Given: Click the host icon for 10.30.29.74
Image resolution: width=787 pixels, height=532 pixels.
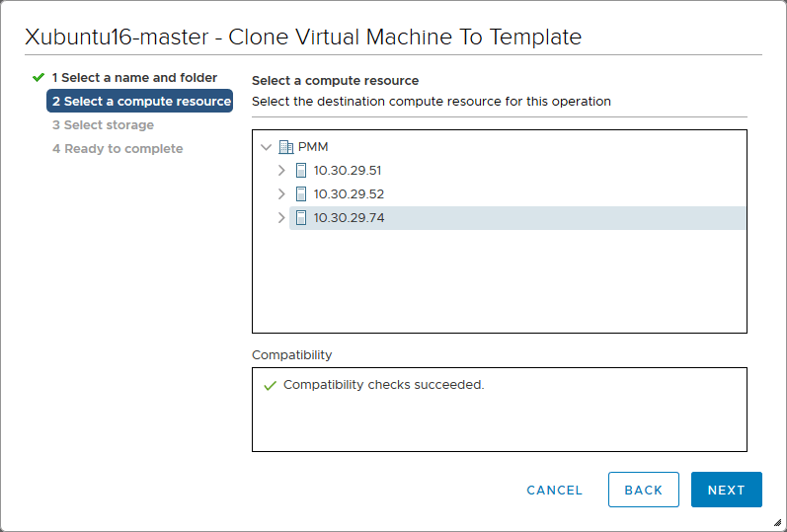Looking at the screenshot, I should tap(302, 218).
